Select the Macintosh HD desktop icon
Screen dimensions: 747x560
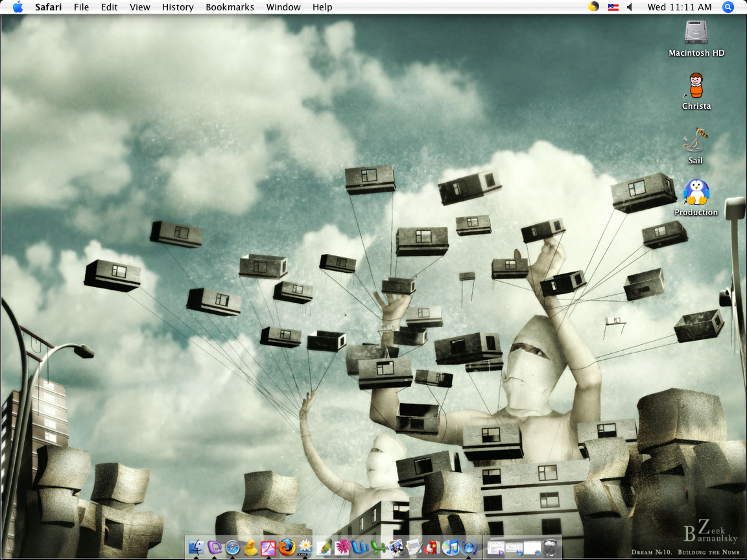tap(696, 39)
